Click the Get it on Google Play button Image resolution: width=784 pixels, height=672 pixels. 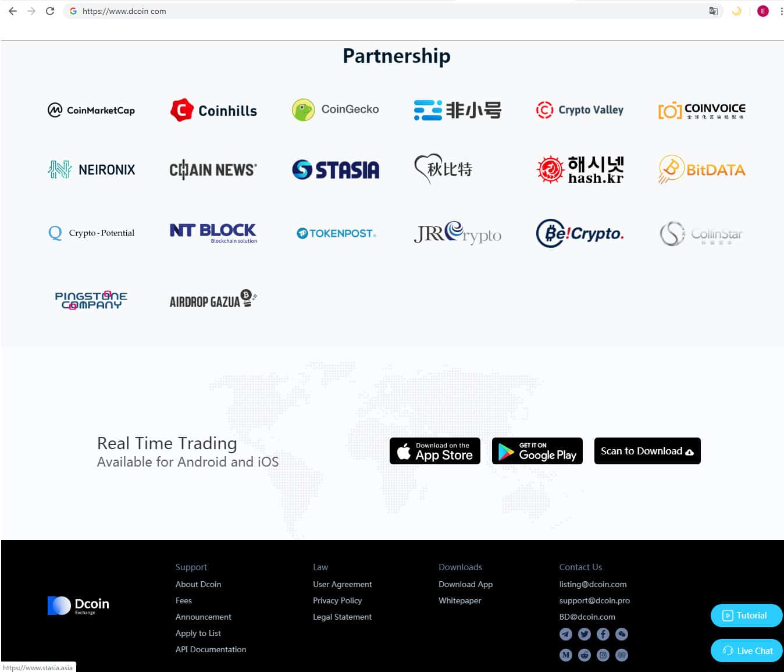(537, 451)
